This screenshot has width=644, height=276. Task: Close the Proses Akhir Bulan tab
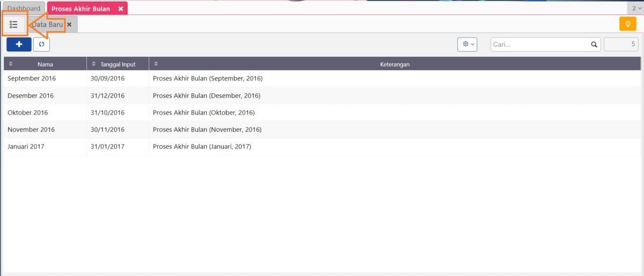click(121, 9)
